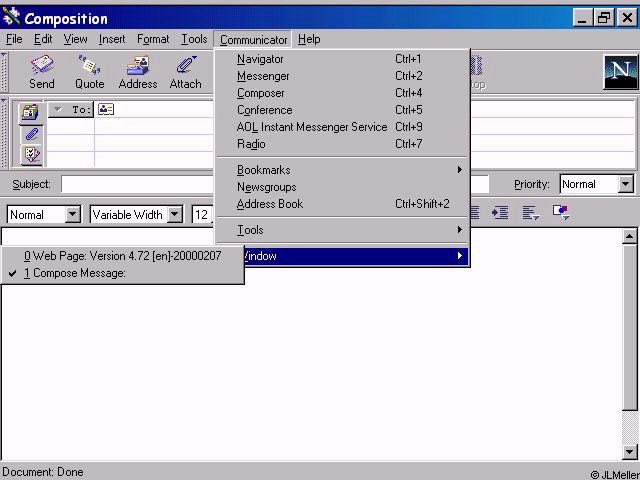Select the Attach Files paperclip tab
This screenshot has width=640, height=480.
pyautogui.click(x=31, y=134)
